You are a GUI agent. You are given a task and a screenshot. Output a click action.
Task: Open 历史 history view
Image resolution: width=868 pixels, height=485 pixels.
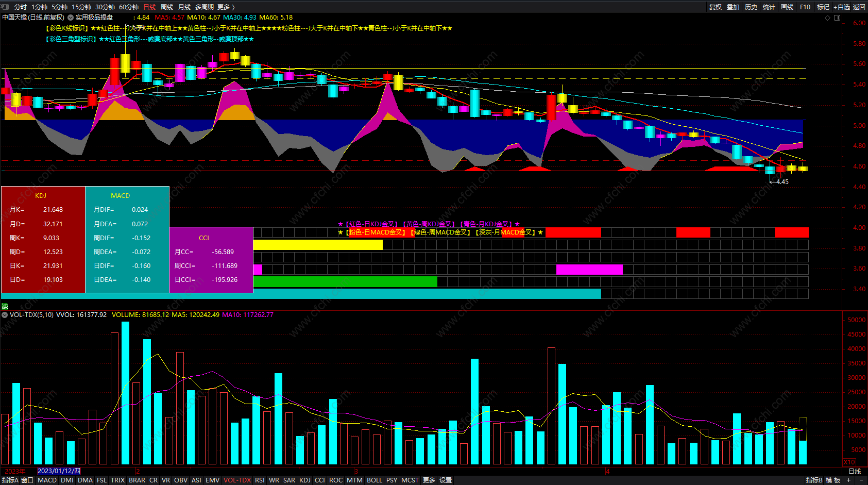click(x=751, y=7)
